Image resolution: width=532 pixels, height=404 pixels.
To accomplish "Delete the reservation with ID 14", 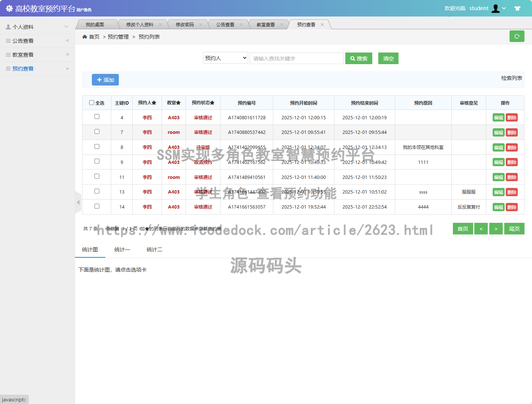I will pyautogui.click(x=512, y=207).
